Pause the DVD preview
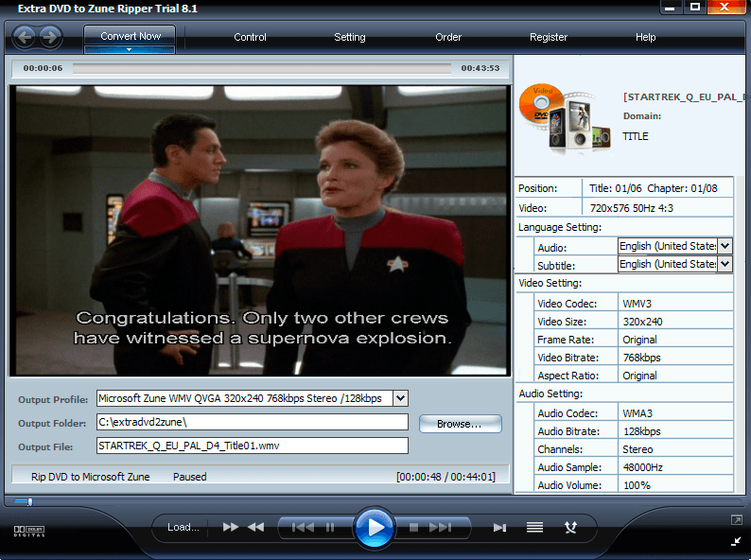Image resolution: width=751 pixels, height=560 pixels. click(330, 528)
